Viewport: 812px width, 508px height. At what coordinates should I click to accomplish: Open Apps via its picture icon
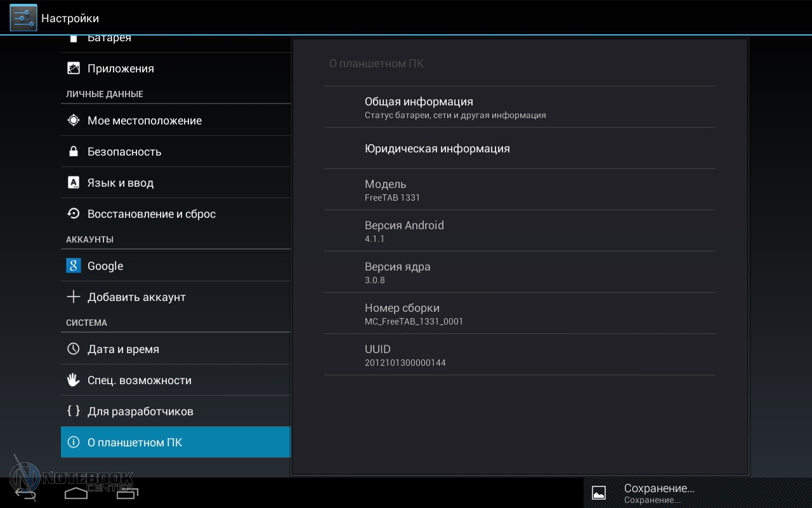pyautogui.click(x=74, y=69)
